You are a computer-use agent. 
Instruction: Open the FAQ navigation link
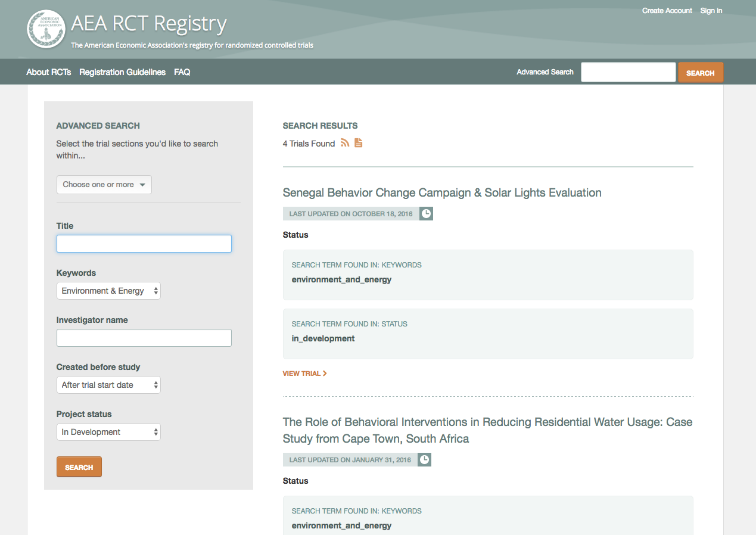click(x=182, y=72)
